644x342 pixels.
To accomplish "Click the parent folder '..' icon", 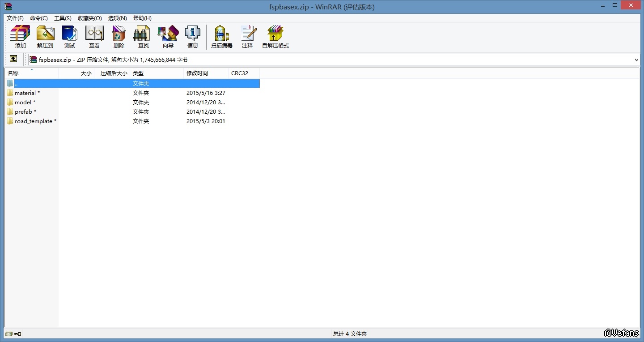I will (10, 83).
